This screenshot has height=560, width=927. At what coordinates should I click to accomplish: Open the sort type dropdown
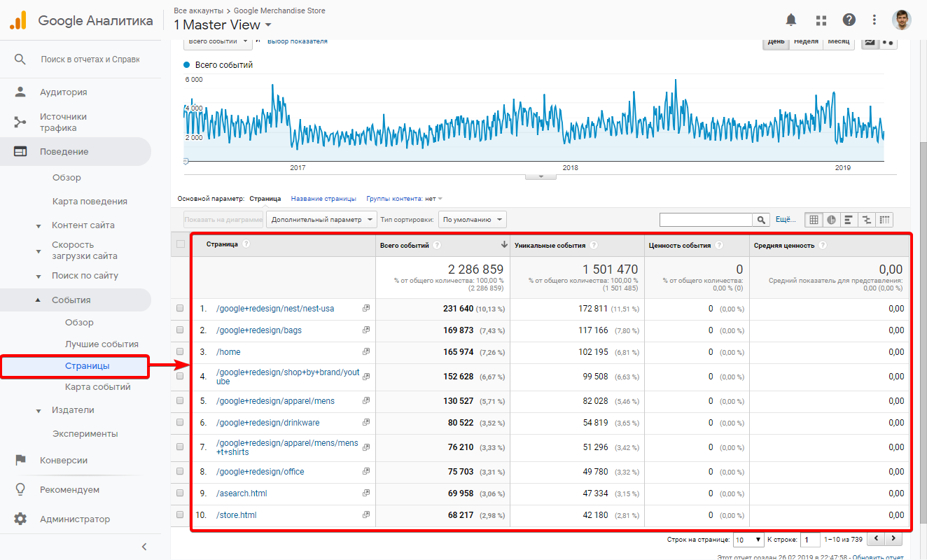[472, 220]
